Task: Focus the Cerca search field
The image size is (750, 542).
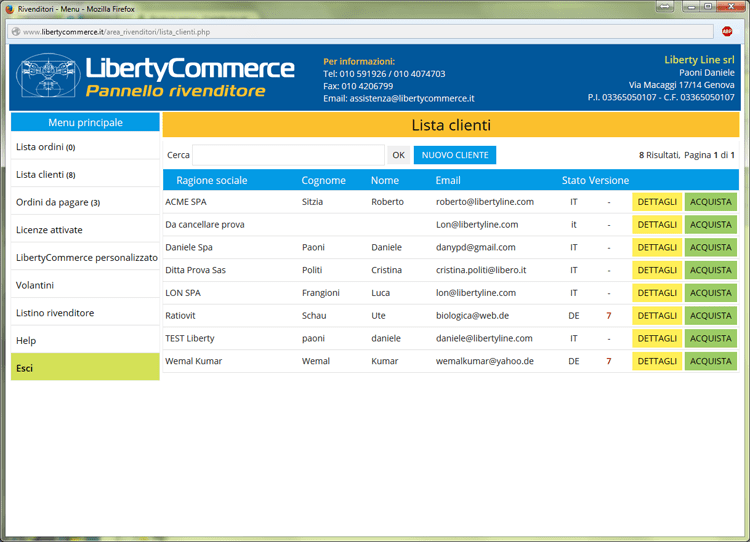Action: [288, 155]
